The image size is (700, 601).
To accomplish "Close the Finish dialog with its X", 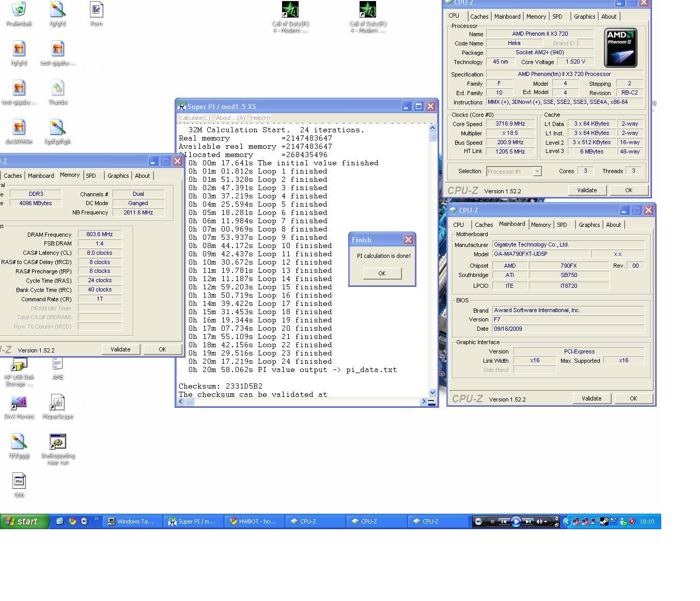I will tap(408, 240).
